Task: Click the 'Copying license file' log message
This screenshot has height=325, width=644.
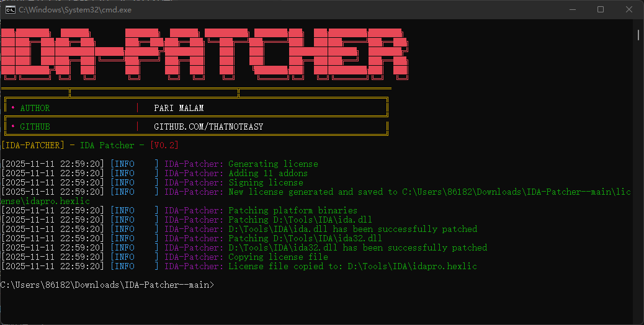Action: (278, 257)
